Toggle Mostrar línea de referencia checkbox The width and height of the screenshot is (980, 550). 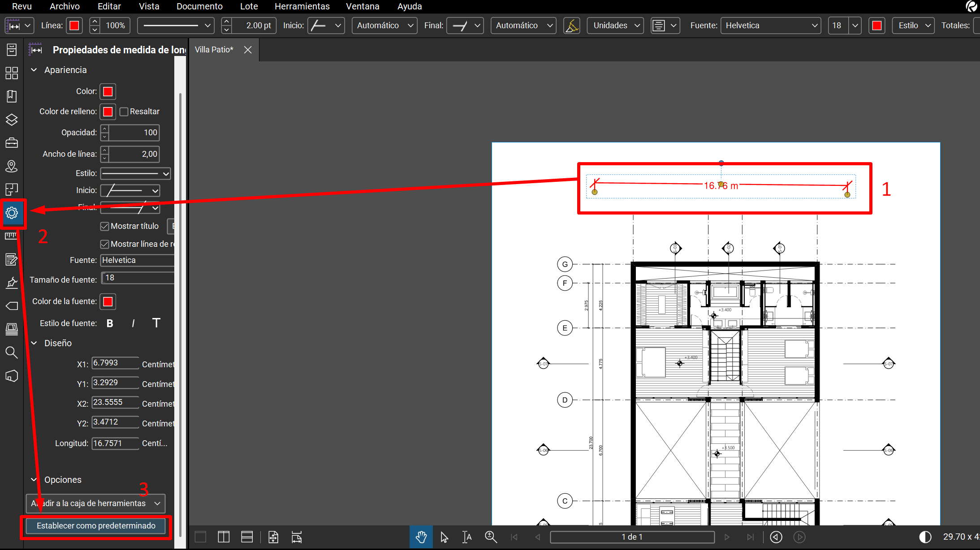tap(105, 244)
